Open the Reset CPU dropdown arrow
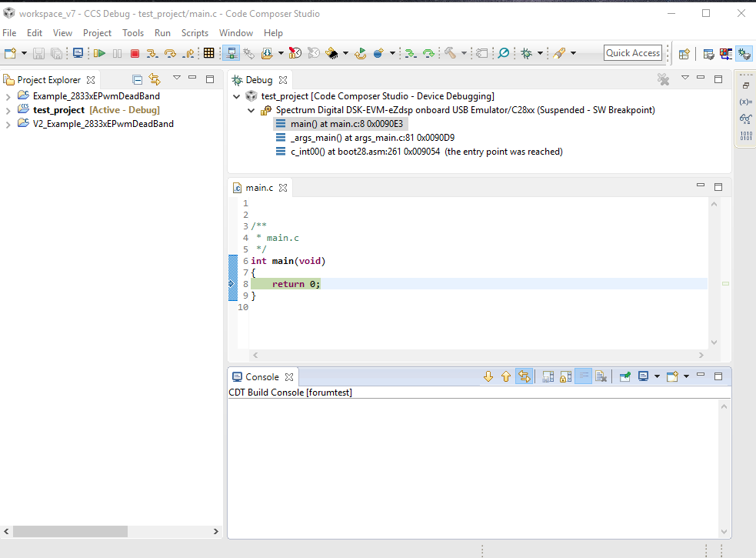756x558 pixels. (x=345, y=53)
